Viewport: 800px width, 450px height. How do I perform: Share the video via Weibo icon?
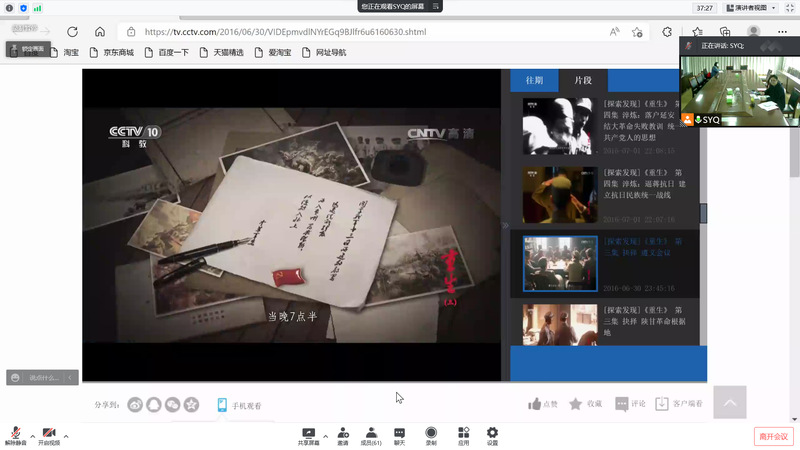135,405
